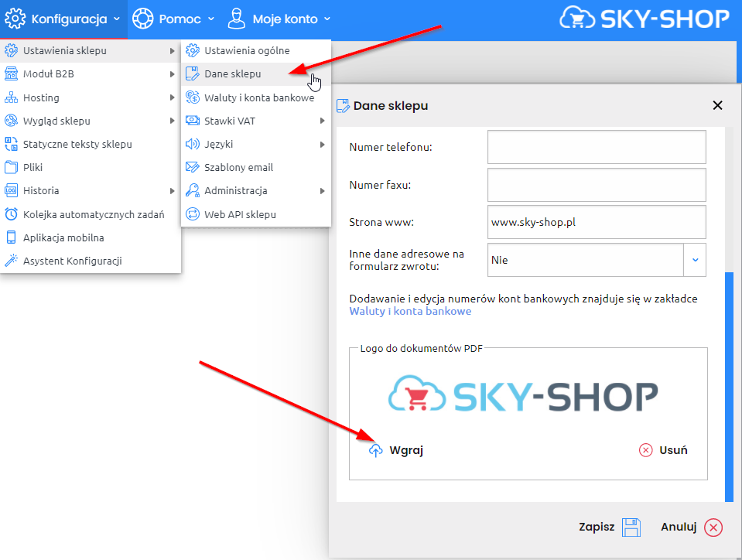Click the Ustawienia ogólne gear icon
Viewport: 742px width, 560px height.
(x=192, y=50)
